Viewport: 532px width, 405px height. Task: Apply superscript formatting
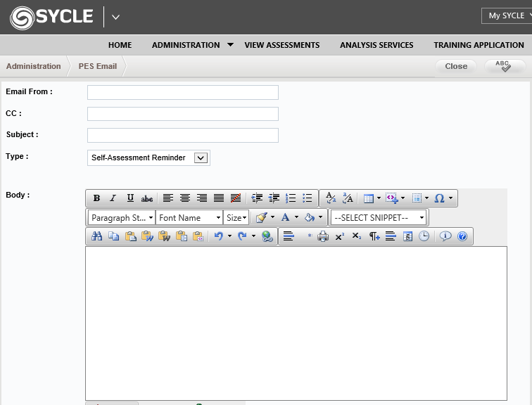click(x=339, y=237)
